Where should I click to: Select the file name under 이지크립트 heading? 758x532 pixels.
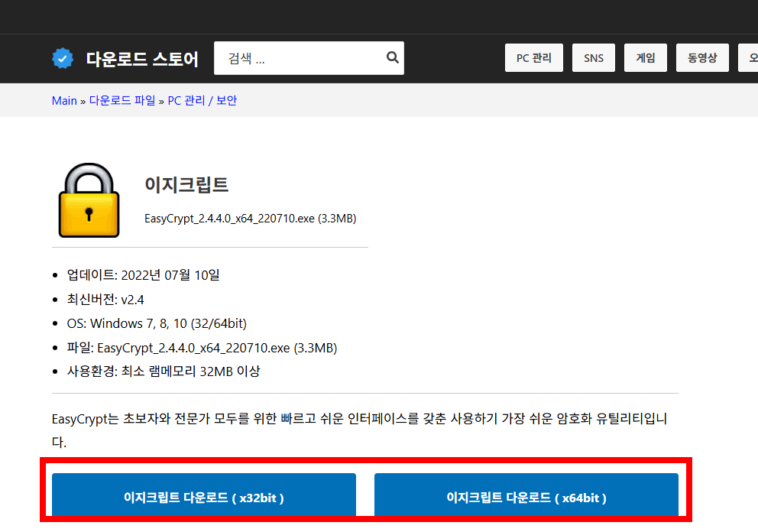pyautogui.click(x=251, y=219)
